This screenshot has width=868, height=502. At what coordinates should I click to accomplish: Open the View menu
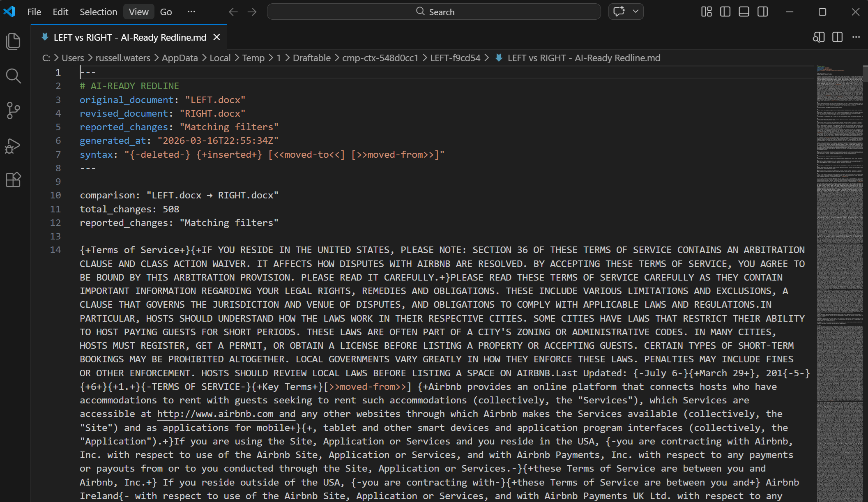[138, 12]
